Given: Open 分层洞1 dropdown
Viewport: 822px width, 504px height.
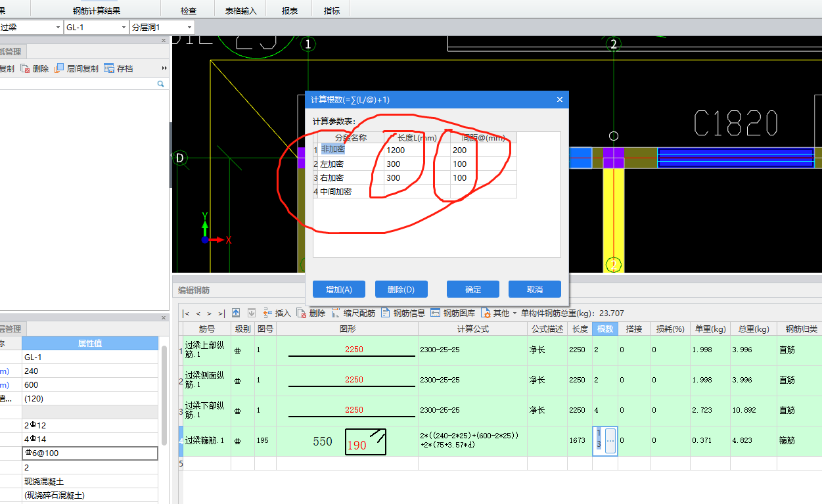Looking at the screenshot, I should (x=189, y=28).
